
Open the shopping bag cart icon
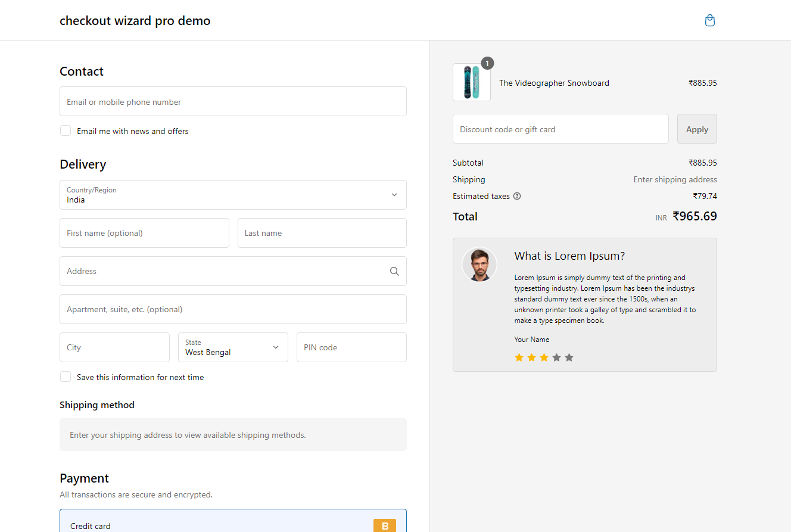pos(709,20)
